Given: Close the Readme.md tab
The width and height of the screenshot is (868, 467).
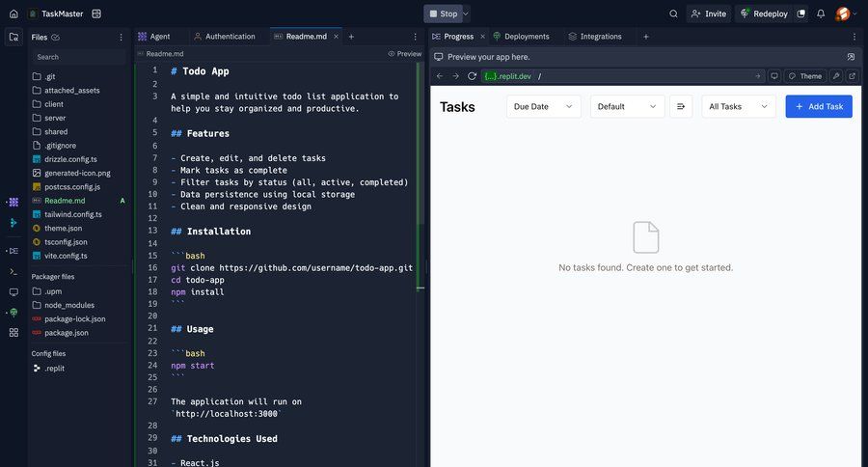Looking at the screenshot, I should [336, 37].
